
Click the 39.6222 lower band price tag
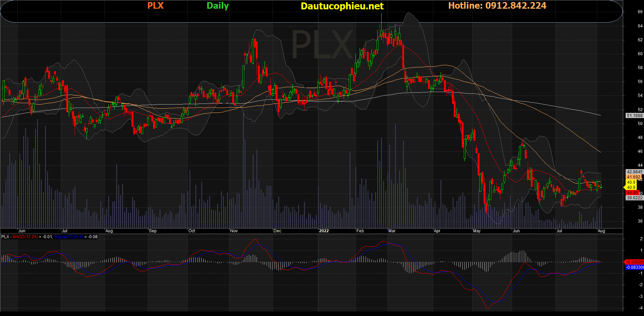click(x=634, y=198)
